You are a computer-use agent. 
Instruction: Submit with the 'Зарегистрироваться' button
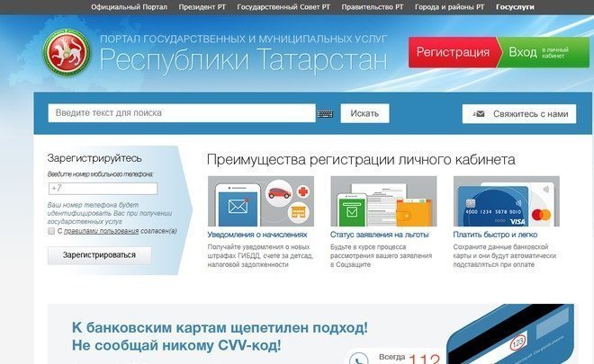(x=99, y=255)
